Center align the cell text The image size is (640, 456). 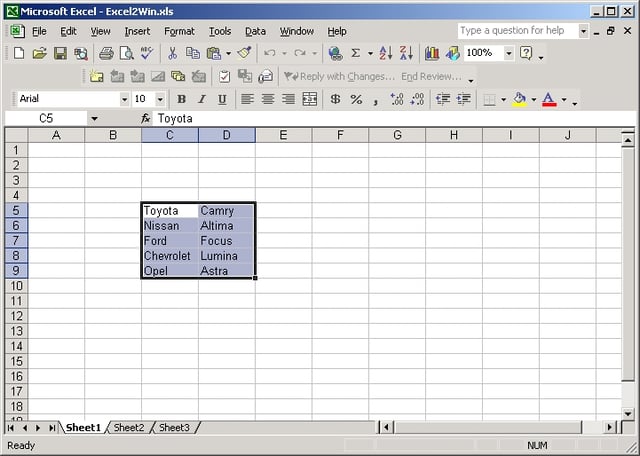pyautogui.click(x=268, y=99)
